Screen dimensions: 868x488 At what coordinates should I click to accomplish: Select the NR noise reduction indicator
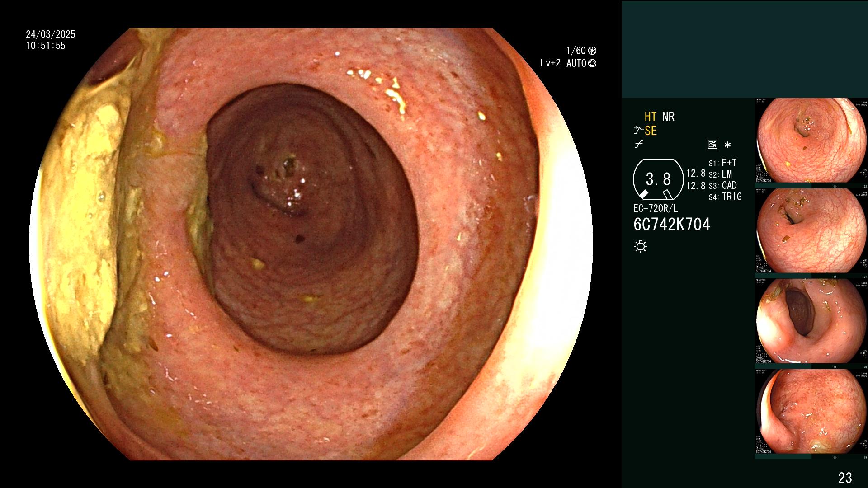[x=668, y=117]
